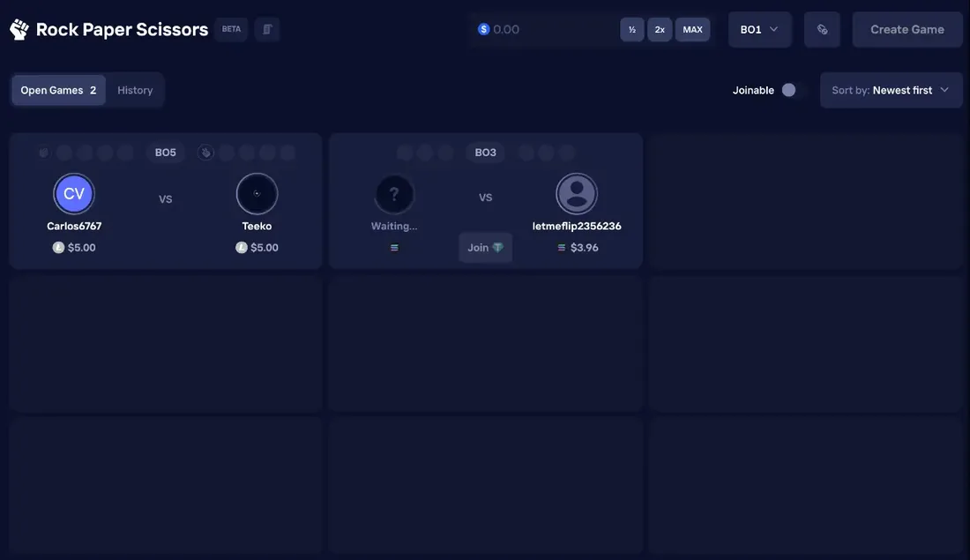This screenshot has width=970, height=560.
Task: Click letmeflip2356236's profile avatar
Action: point(577,194)
